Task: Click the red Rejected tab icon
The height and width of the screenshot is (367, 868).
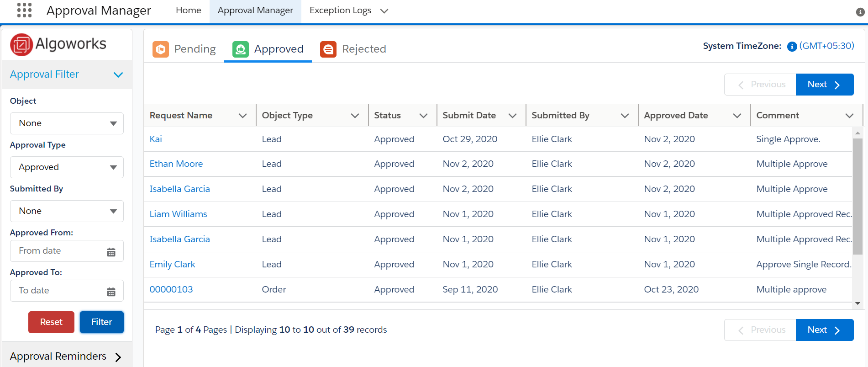Action: [x=328, y=49]
